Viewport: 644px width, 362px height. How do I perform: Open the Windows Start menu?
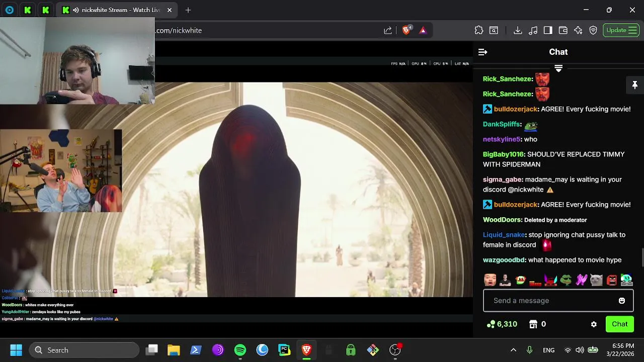coord(16,350)
